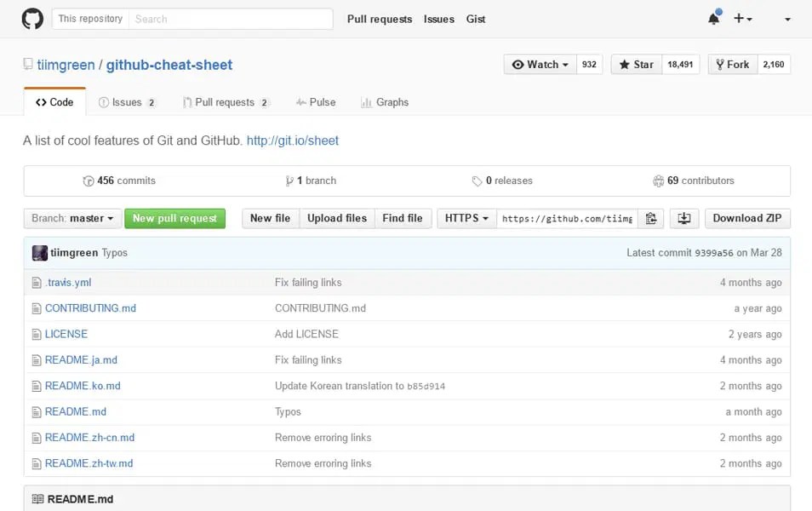Screen dimensions: 812x511
Task: Copy the clone URL using the clipboard icon
Action: coord(651,218)
